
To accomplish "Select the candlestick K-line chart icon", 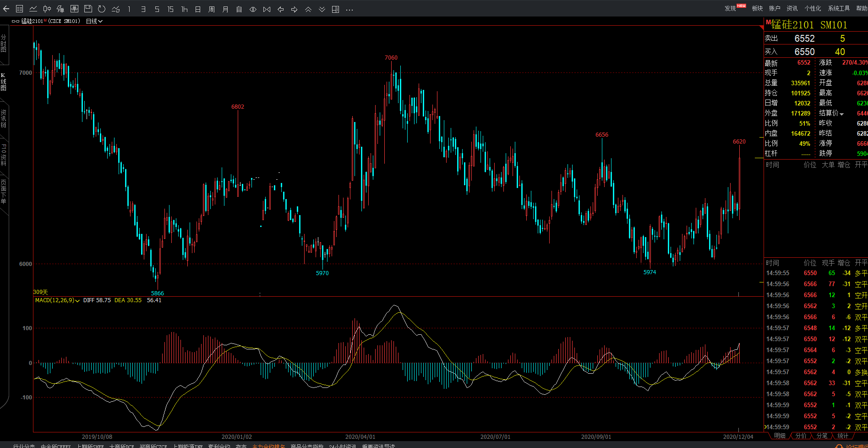I will point(47,9).
